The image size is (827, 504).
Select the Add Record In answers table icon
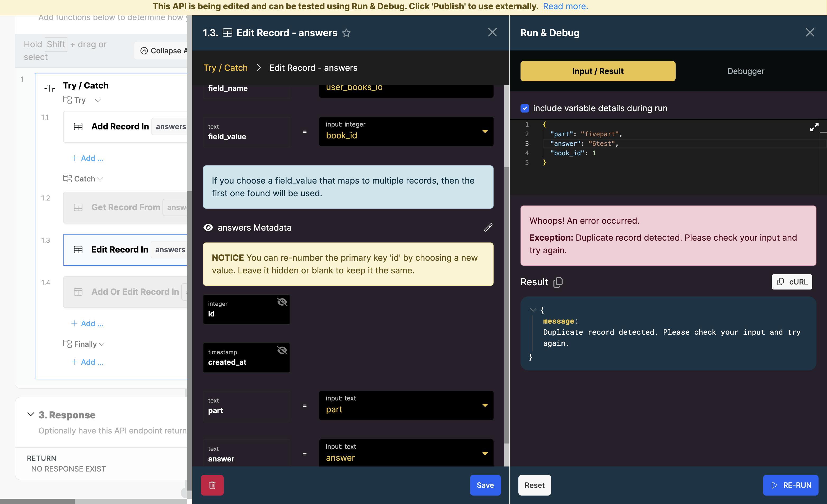pyautogui.click(x=78, y=127)
